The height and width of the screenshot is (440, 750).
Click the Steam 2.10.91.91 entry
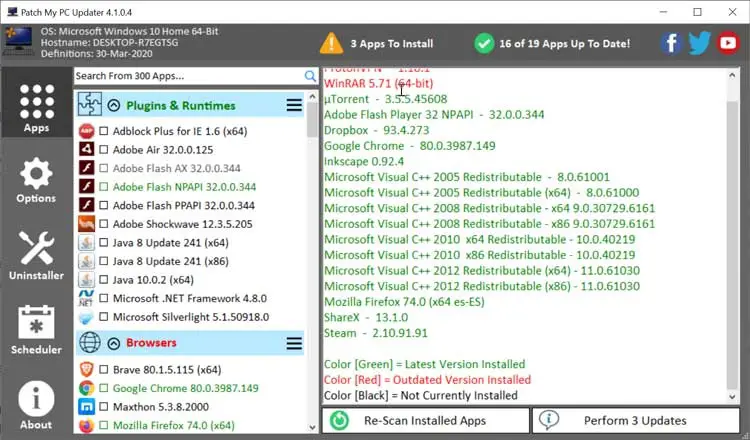pyautogui.click(x=375, y=333)
